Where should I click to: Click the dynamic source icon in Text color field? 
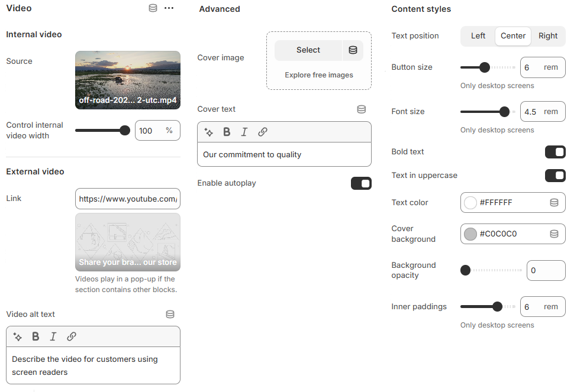pos(554,202)
